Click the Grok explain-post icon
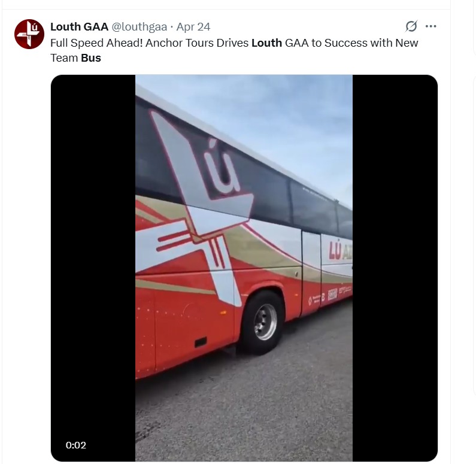476x464 pixels. [411, 26]
